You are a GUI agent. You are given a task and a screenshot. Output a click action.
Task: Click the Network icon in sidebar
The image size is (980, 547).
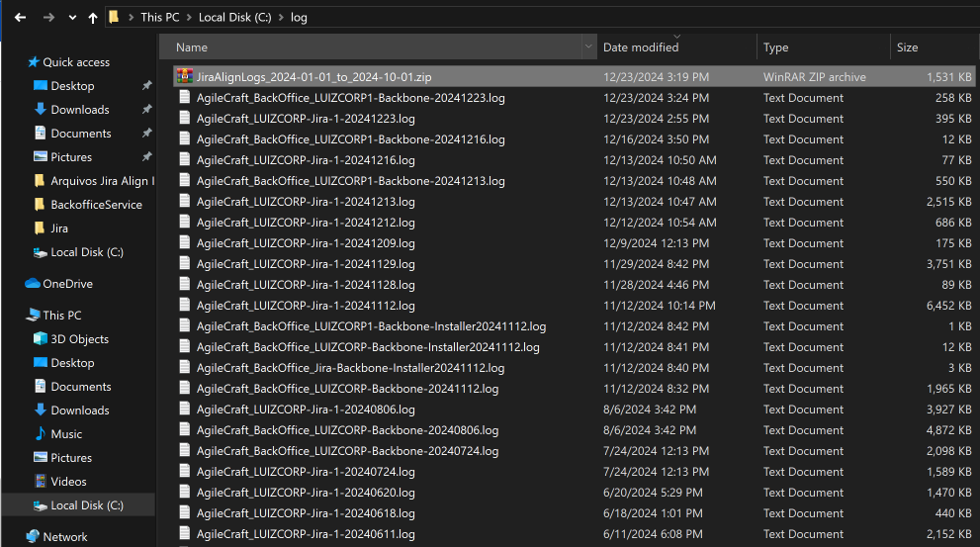[x=33, y=536]
